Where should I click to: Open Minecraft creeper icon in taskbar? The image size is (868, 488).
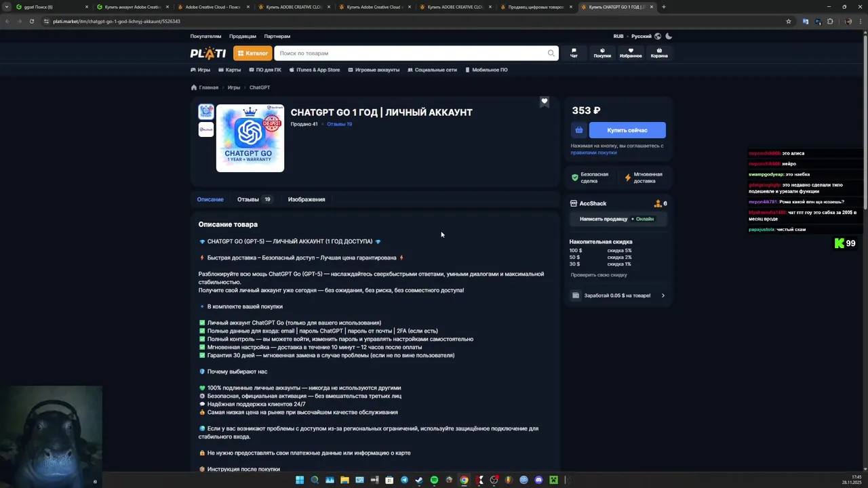coord(553,480)
